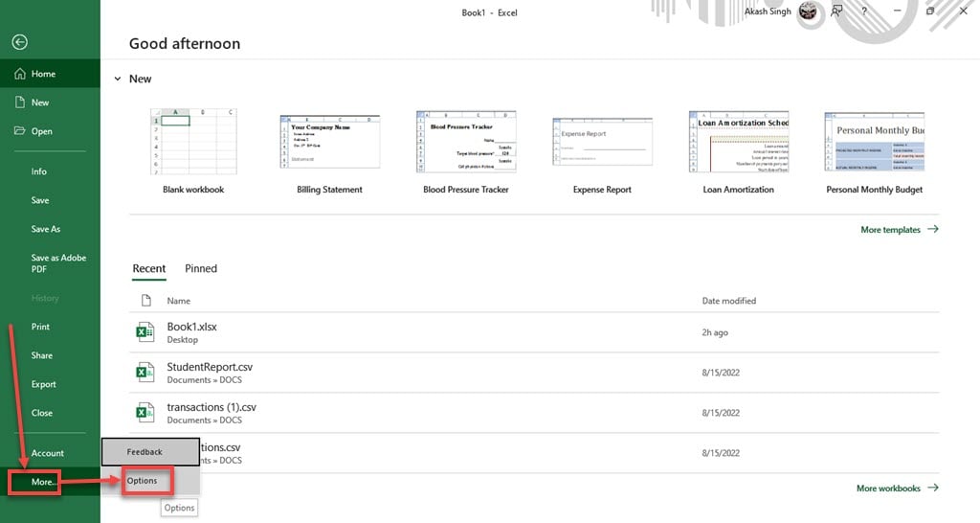The image size is (980, 523).
Task: Open the Home page in sidebar
Action: tap(50, 73)
